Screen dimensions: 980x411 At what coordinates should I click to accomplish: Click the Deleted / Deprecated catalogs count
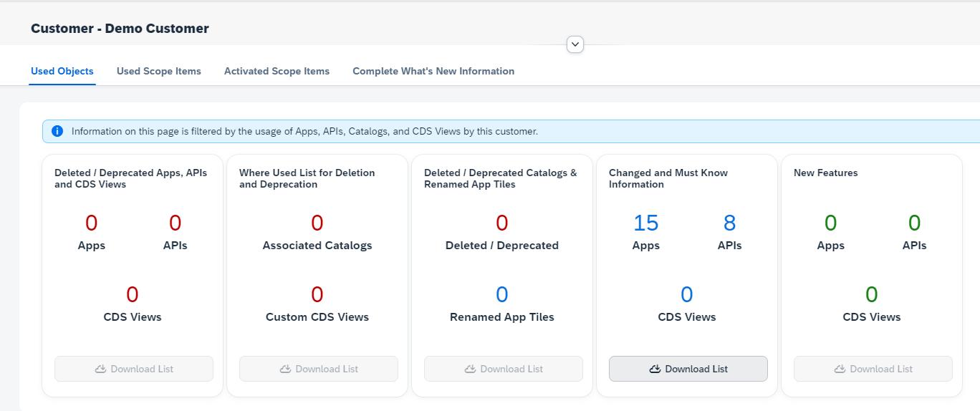[x=501, y=223]
